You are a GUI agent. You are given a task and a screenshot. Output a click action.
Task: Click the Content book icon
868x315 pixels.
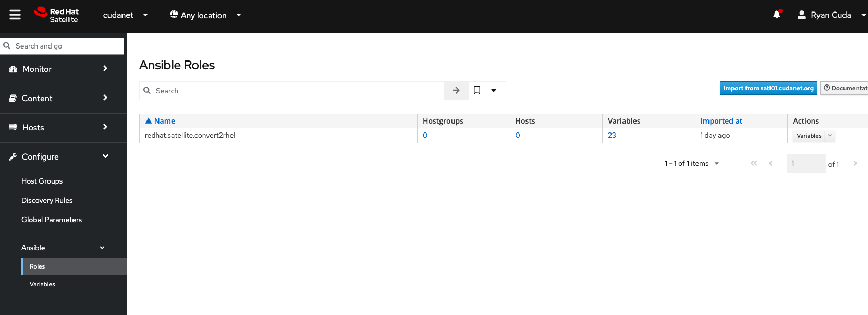pos(13,98)
